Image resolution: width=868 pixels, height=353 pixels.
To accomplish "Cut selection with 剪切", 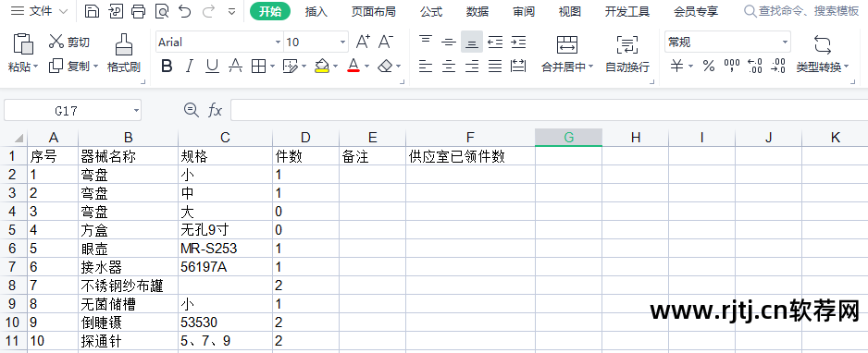I will [x=69, y=42].
